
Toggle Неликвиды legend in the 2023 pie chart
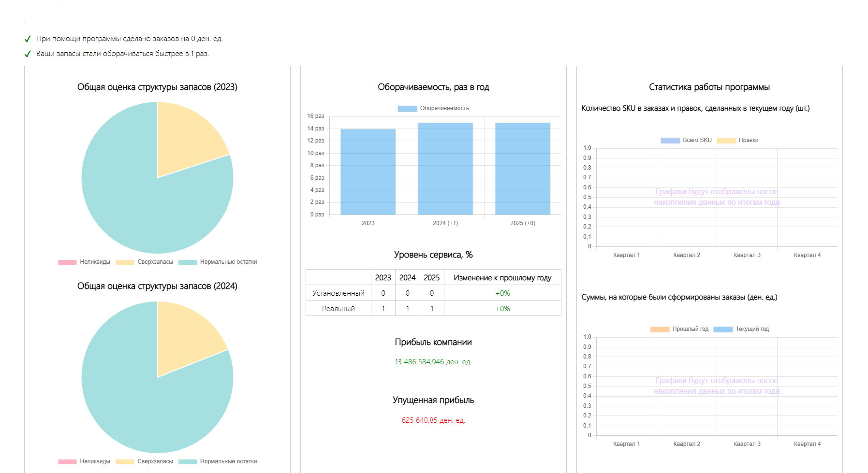(x=84, y=262)
